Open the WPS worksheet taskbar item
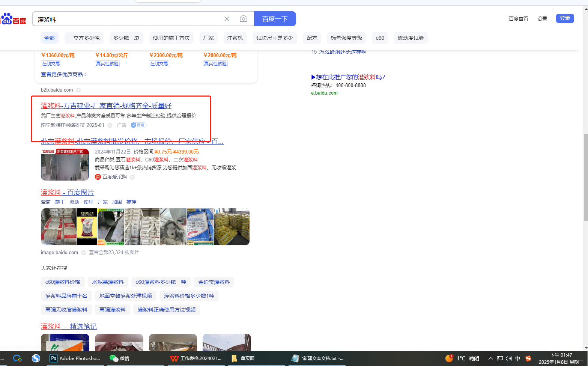The width and height of the screenshot is (588, 366). [196, 358]
